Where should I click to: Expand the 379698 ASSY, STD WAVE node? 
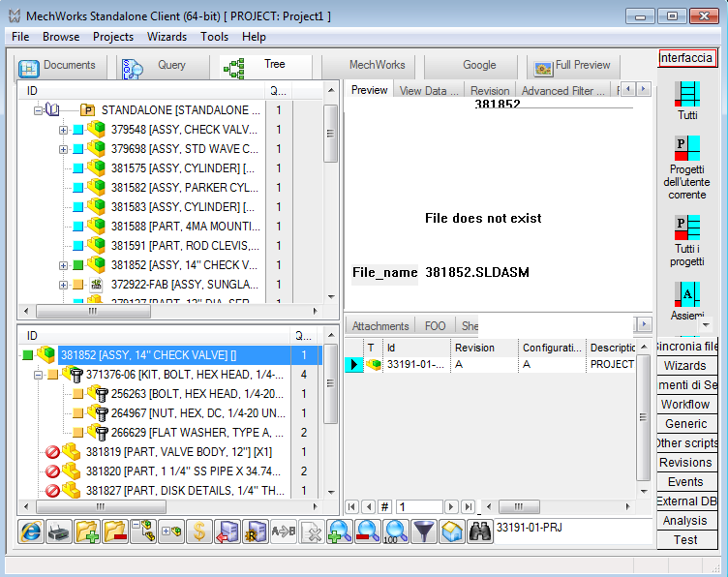tap(63, 149)
